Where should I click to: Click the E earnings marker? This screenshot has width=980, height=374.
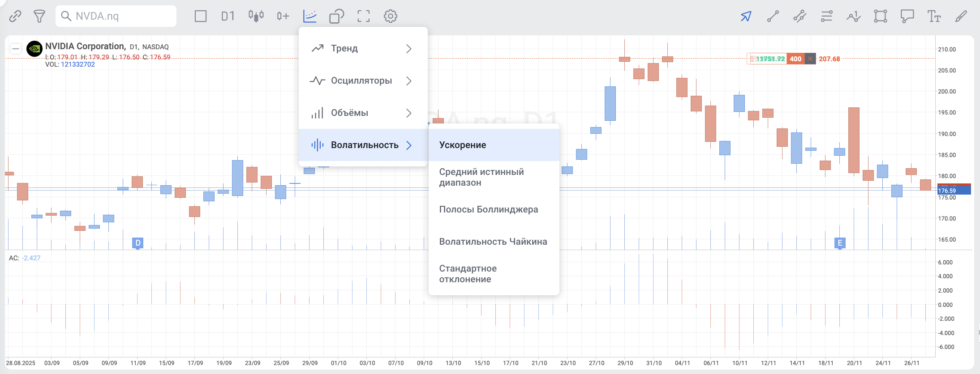(x=840, y=243)
